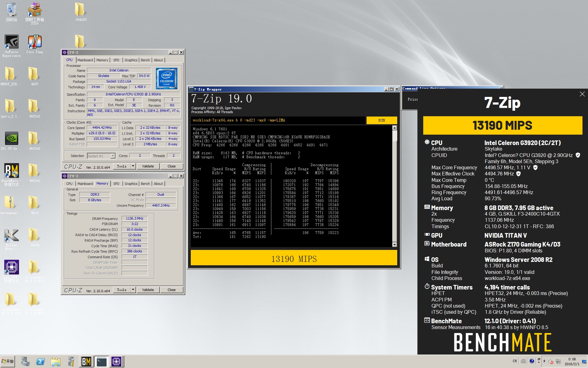Open the BenchMate desktop shortcut
The image size is (588, 368).
11,174
